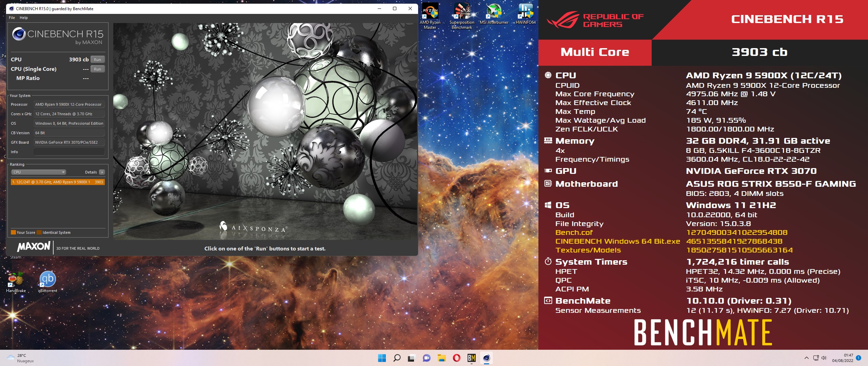868x366 pixels.
Task: Open HWiNFO64 desktop shortcut
Action: 526,14
